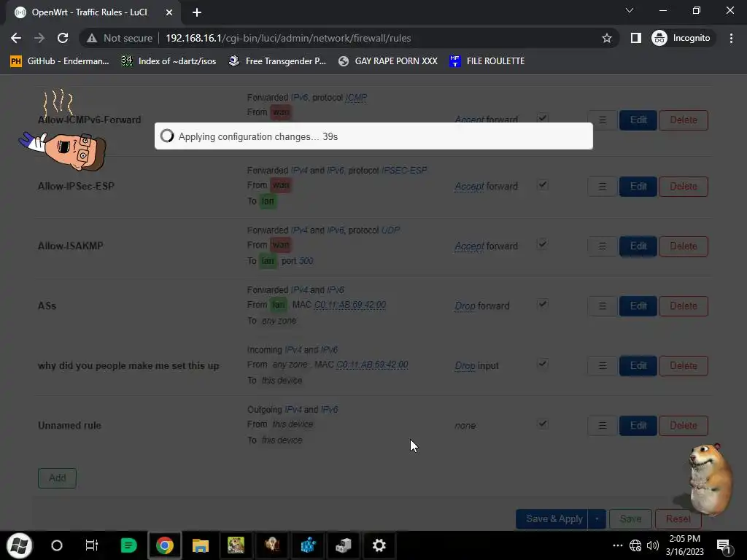The width and height of the screenshot is (747, 560).
Task: Delete the Unnamed rule
Action: point(683,426)
